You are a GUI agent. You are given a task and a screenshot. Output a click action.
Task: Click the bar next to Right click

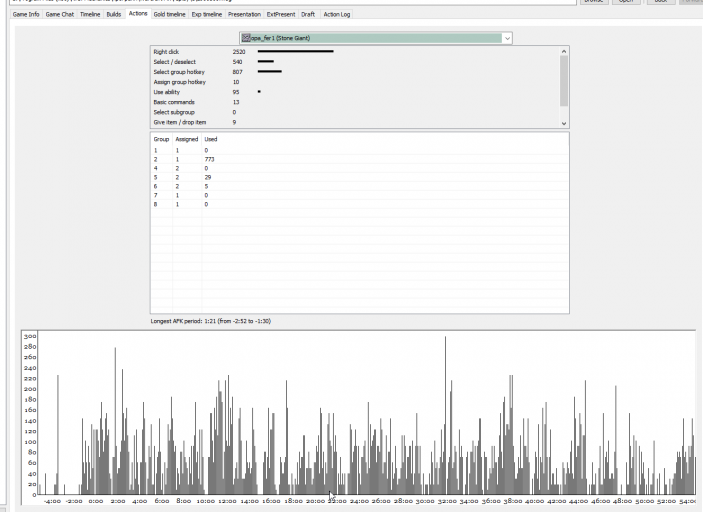(x=295, y=52)
